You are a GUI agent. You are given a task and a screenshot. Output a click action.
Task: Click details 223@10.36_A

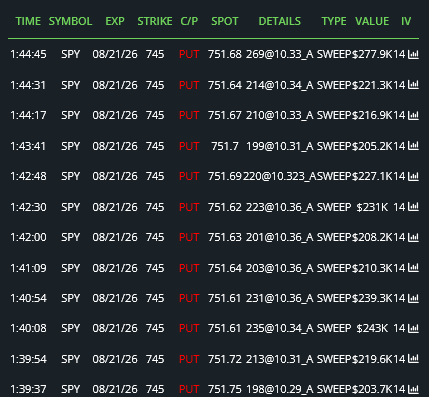click(x=280, y=207)
